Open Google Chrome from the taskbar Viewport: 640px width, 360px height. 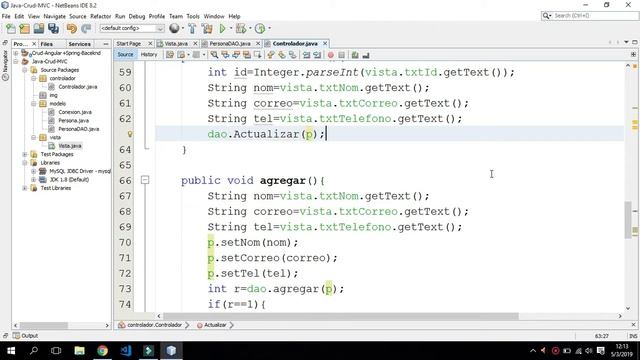click(x=102, y=350)
